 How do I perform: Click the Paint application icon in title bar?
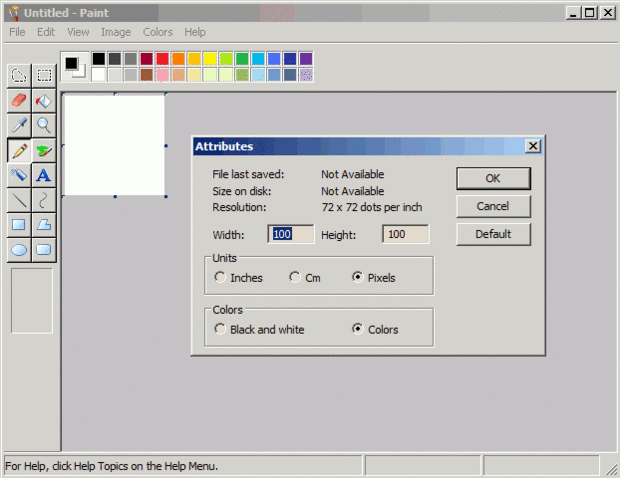tap(14, 13)
